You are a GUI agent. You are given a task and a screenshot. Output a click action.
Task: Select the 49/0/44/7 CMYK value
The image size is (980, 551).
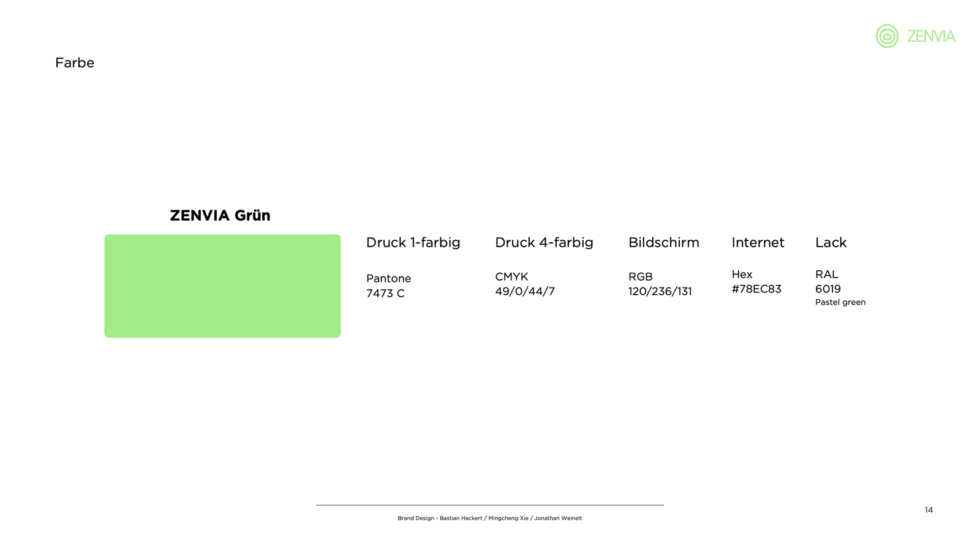(x=525, y=292)
